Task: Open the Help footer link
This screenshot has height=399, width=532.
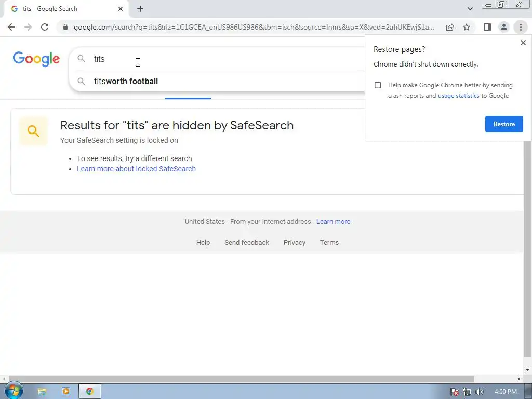Action: (x=203, y=243)
